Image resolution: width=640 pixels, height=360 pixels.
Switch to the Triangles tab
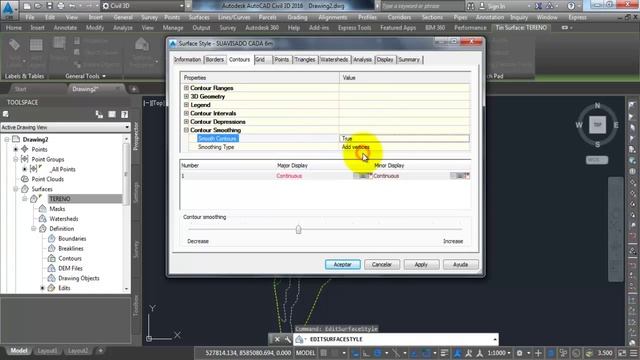[305, 60]
